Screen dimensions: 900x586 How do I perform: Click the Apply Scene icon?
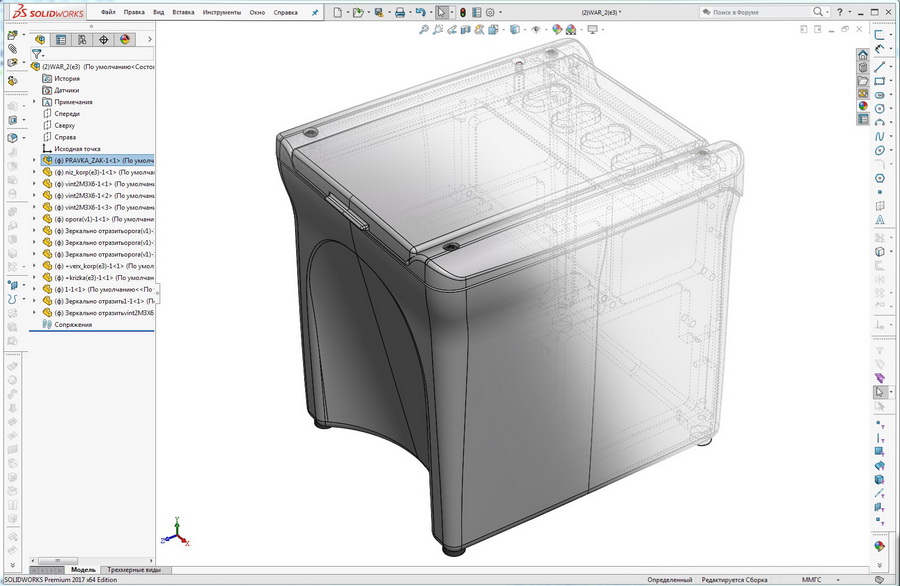pos(571,29)
